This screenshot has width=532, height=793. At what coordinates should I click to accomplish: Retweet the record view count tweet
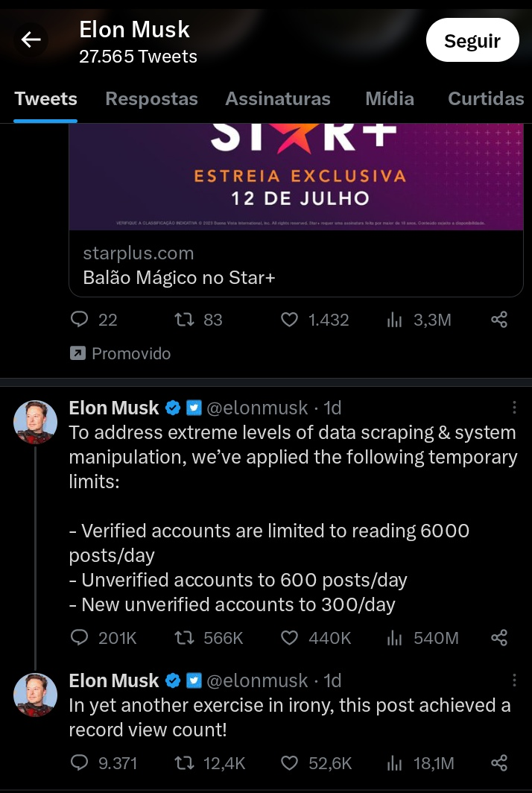(x=183, y=762)
